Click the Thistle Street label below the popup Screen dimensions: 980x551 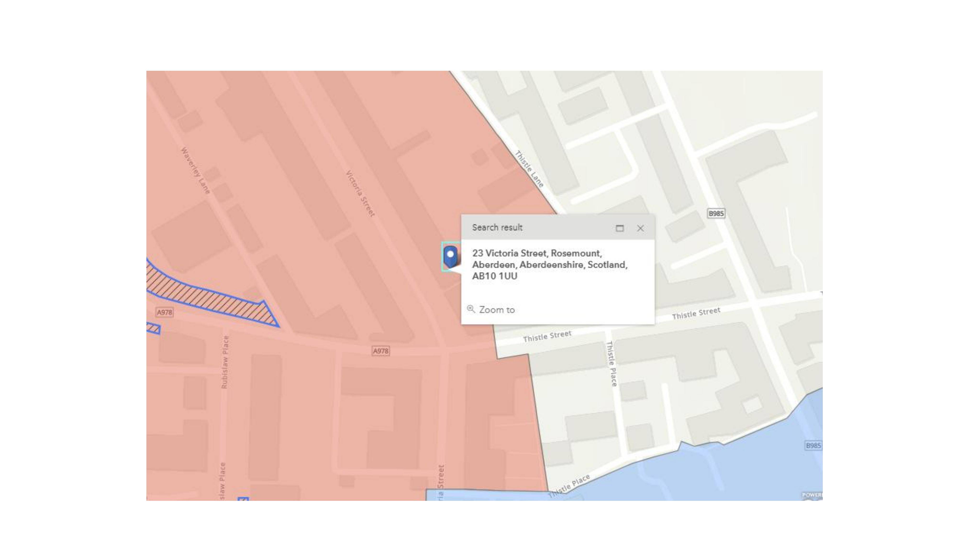pyautogui.click(x=547, y=336)
